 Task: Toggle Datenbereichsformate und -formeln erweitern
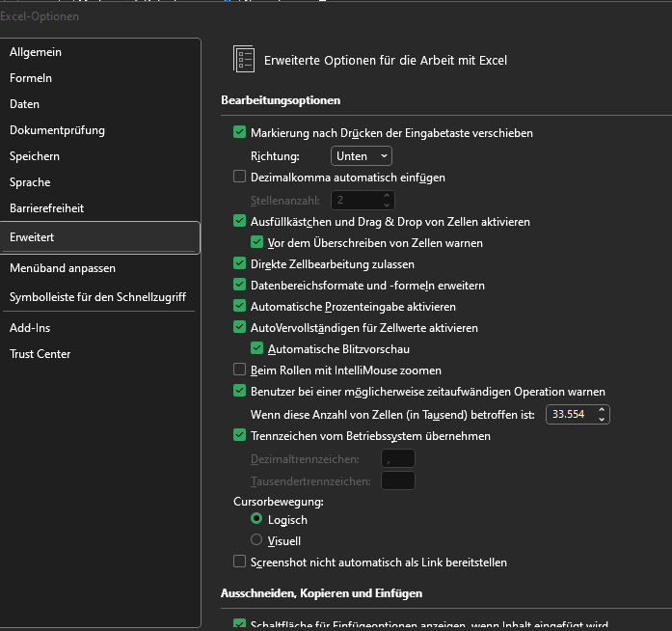click(x=239, y=285)
